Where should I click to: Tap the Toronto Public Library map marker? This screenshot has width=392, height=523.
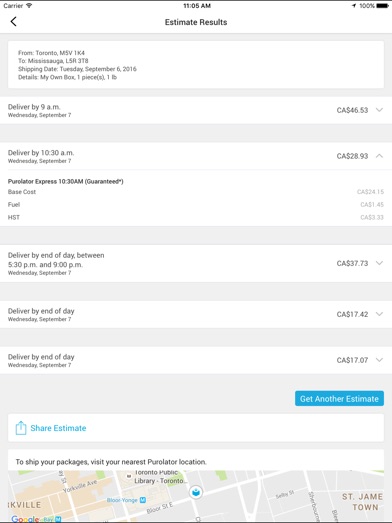(x=128, y=476)
